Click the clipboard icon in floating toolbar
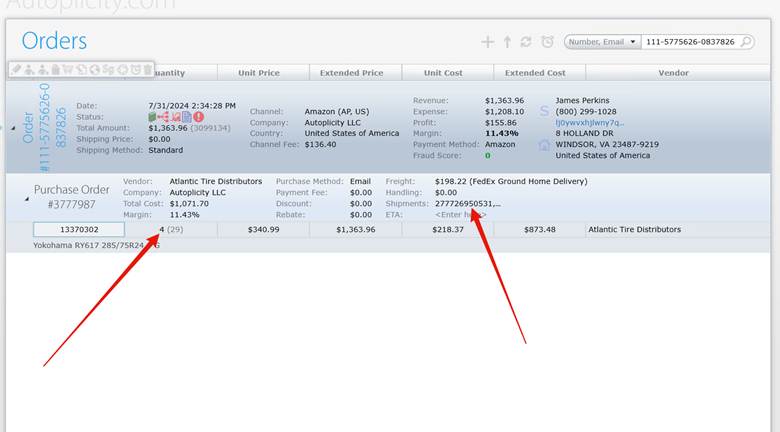The image size is (780, 432). pos(56,69)
